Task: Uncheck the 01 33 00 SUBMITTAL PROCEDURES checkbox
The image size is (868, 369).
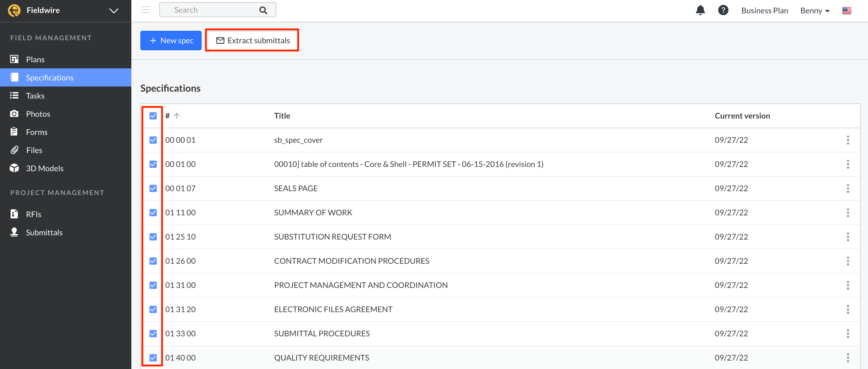Action: coord(153,333)
